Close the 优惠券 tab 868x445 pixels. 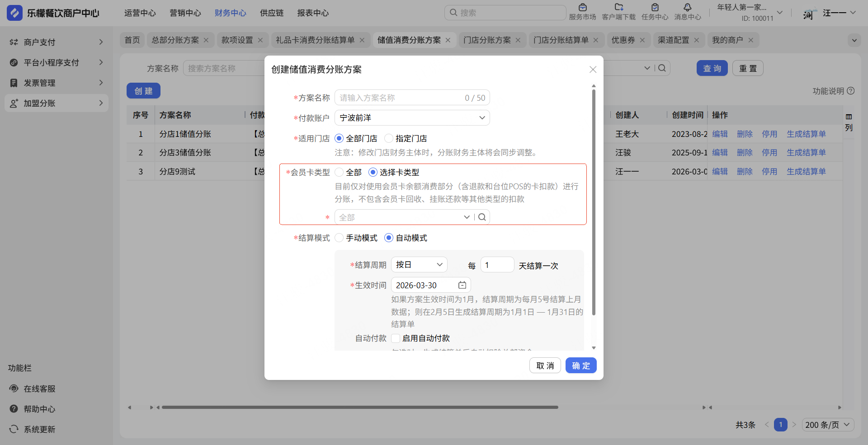[x=642, y=40]
